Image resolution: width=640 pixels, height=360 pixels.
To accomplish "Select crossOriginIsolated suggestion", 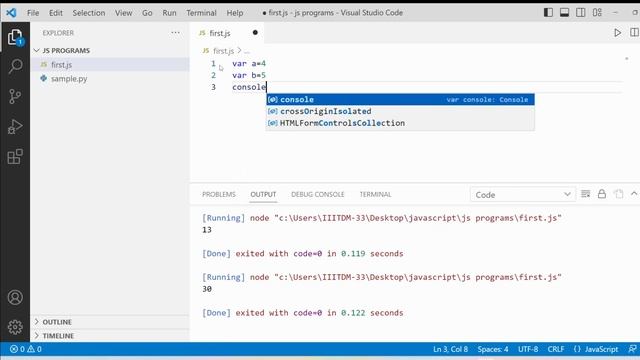I will coord(400,111).
